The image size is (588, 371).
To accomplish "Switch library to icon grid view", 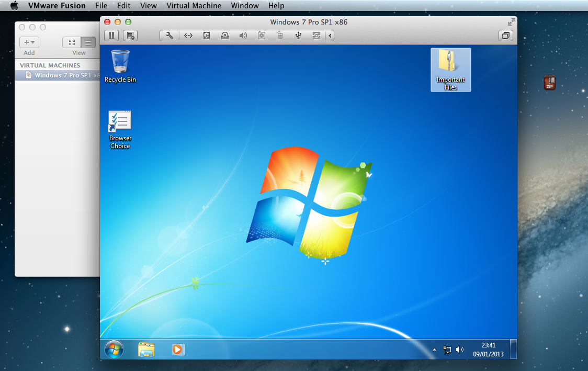I will coord(72,42).
